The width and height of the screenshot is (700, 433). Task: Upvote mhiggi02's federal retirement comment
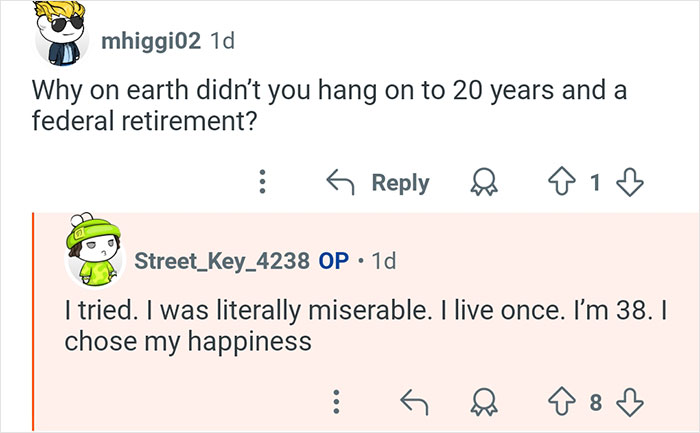(564, 183)
